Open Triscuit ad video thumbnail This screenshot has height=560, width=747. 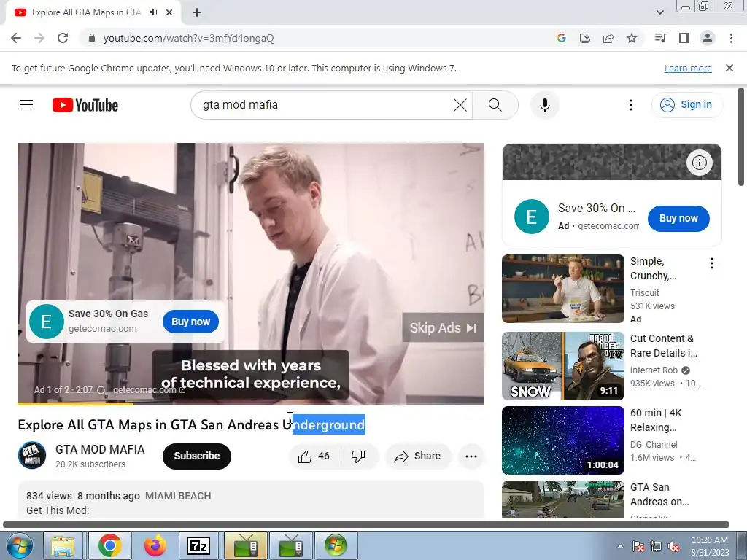coord(563,289)
